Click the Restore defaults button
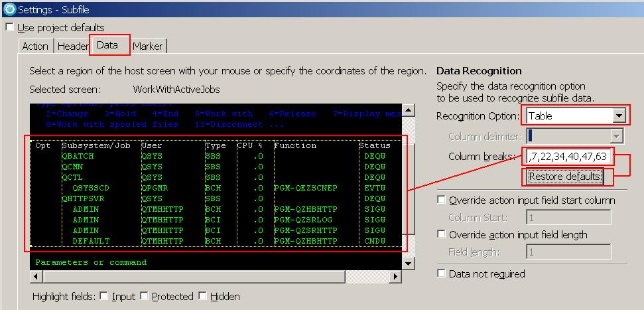 click(564, 177)
